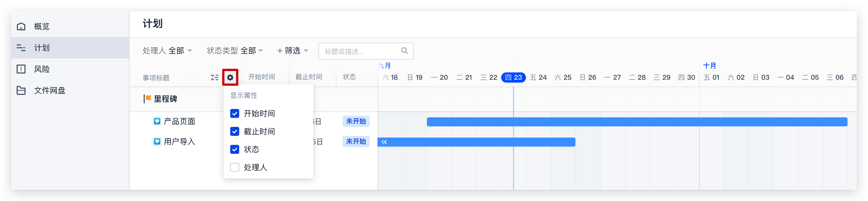Click the double-chevron on 用户导入 gantt bar
Viewport: 868px width, 201px height.
[384, 142]
